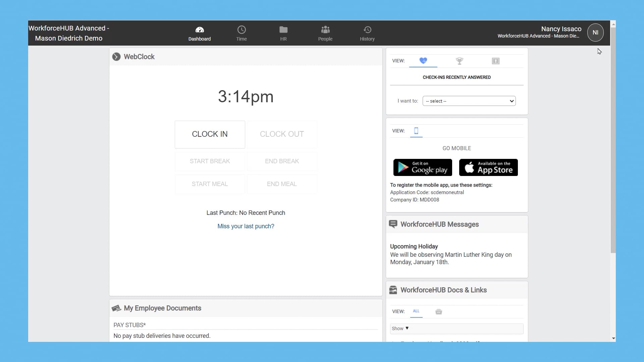Click the Miss your last punch link
The image size is (644, 362).
[246, 226]
